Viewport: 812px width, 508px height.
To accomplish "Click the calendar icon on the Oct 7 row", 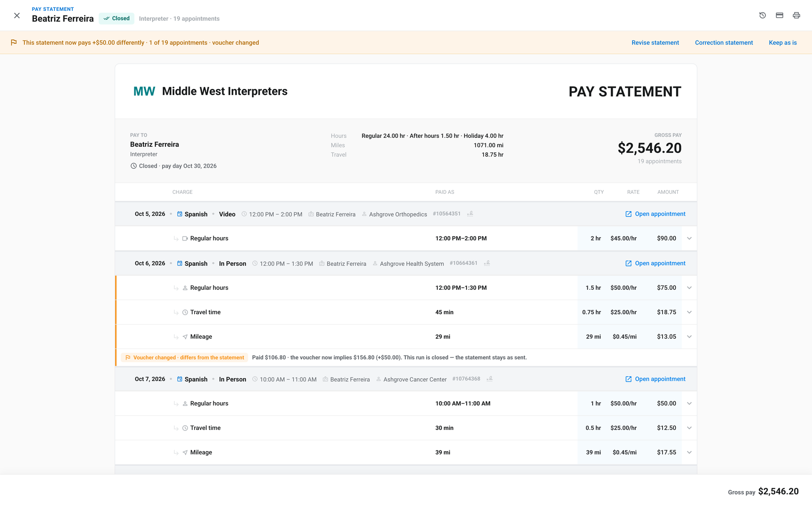I will [x=180, y=379].
